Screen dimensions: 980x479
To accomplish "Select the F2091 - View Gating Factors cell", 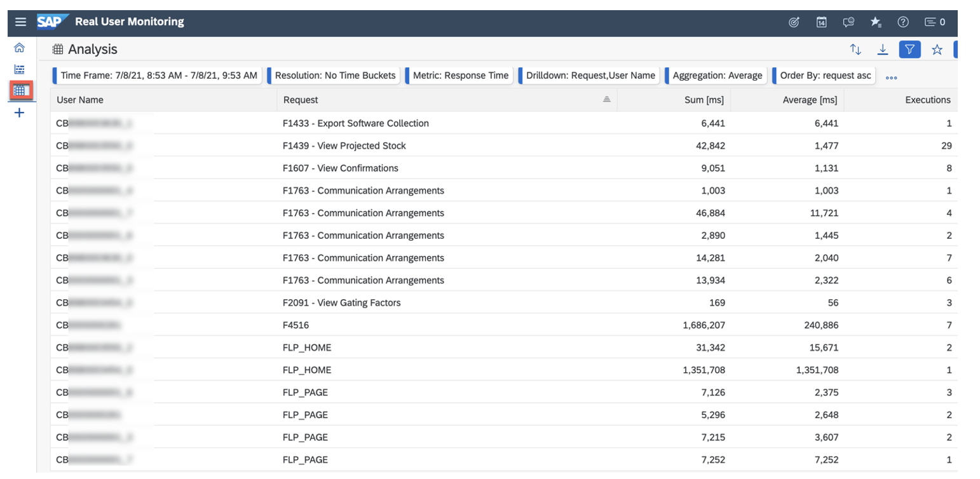I will pyautogui.click(x=447, y=303).
